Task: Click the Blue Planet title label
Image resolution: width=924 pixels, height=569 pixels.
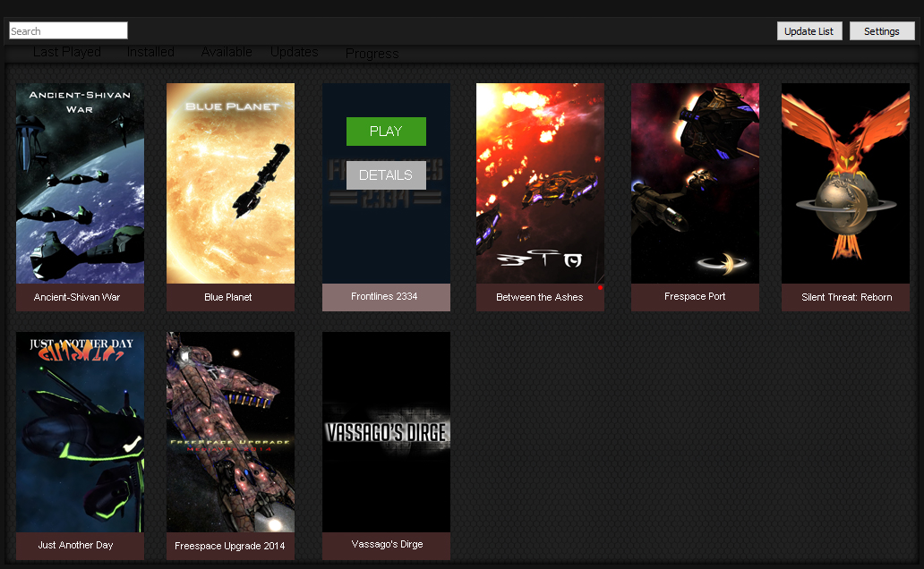Action: [230, 297]
